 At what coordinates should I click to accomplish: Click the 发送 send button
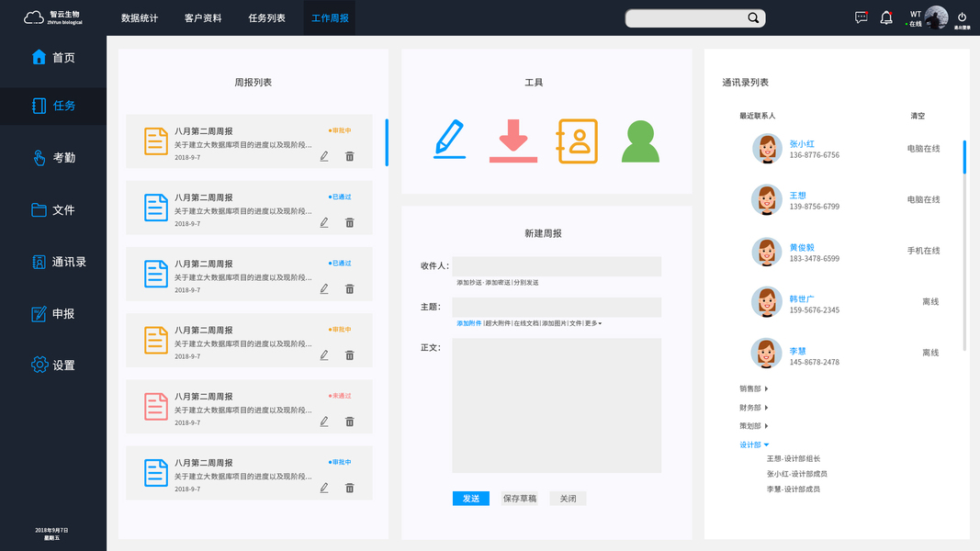point(470,499)
